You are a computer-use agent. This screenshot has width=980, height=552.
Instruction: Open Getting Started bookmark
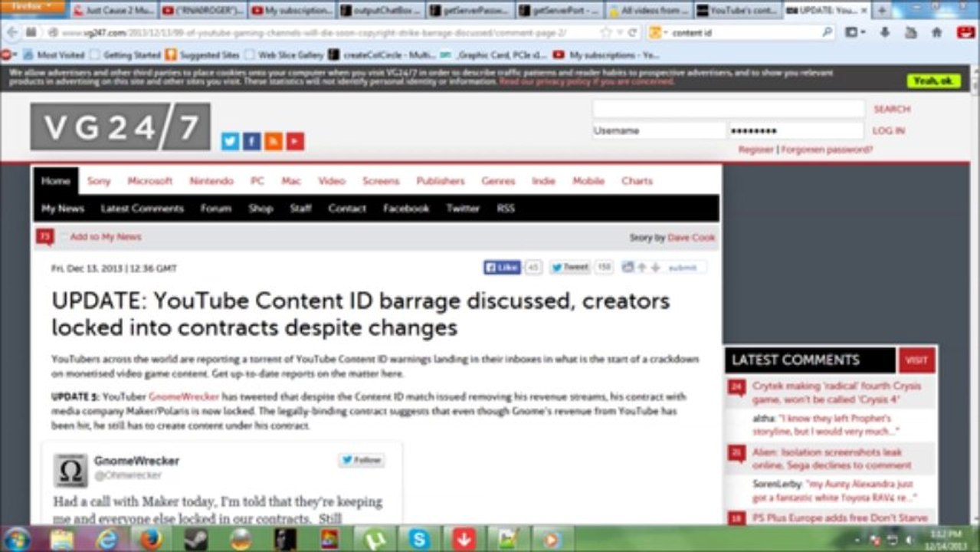point(125,55)
